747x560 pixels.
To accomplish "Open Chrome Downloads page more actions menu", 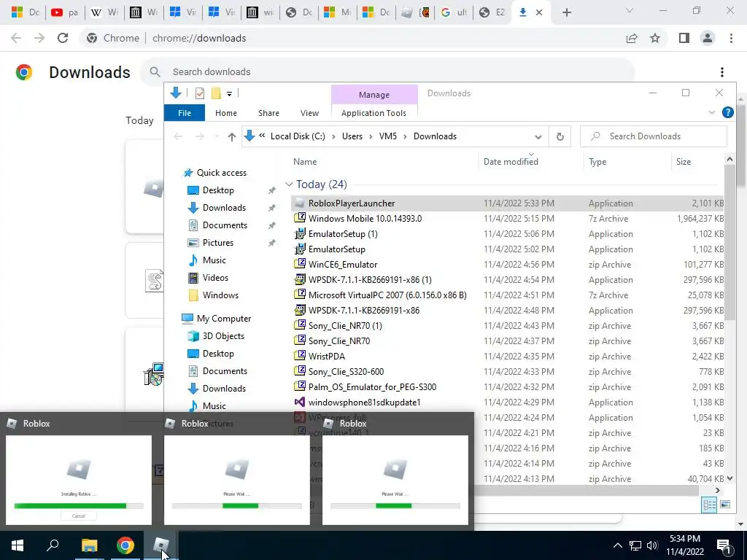I will coord(721,72).
